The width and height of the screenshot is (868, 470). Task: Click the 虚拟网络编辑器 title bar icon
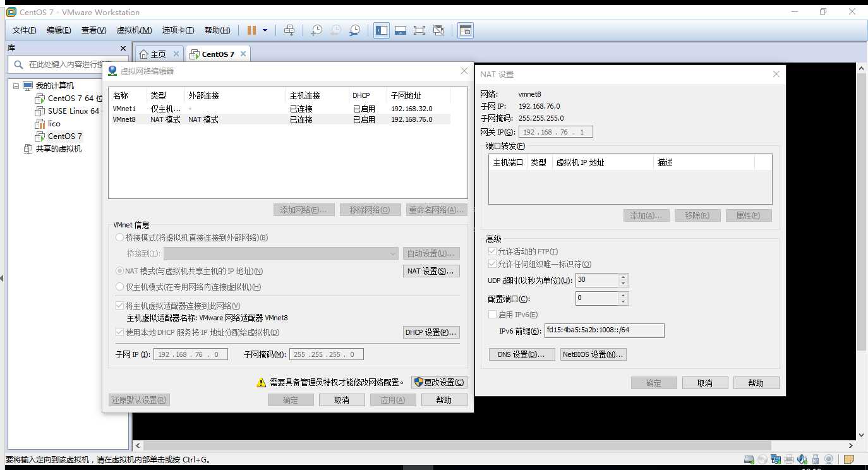[x=112, y=71]
